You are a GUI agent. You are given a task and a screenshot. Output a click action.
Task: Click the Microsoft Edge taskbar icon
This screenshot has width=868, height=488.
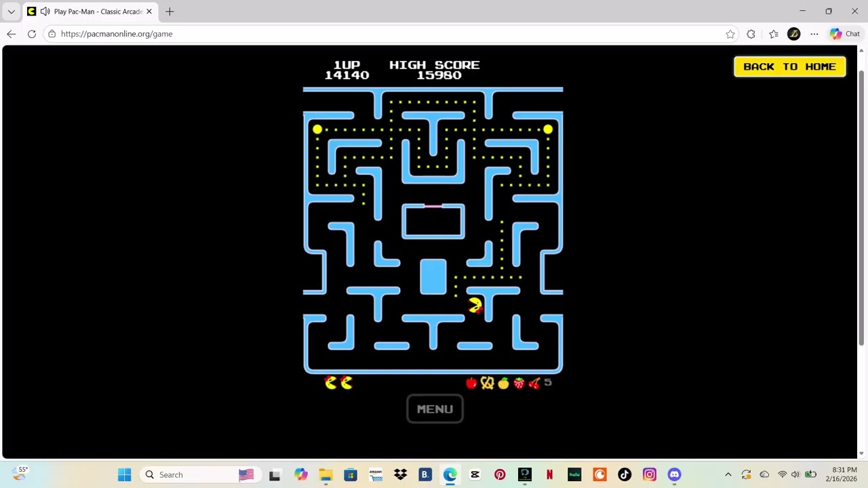[450, 474]
